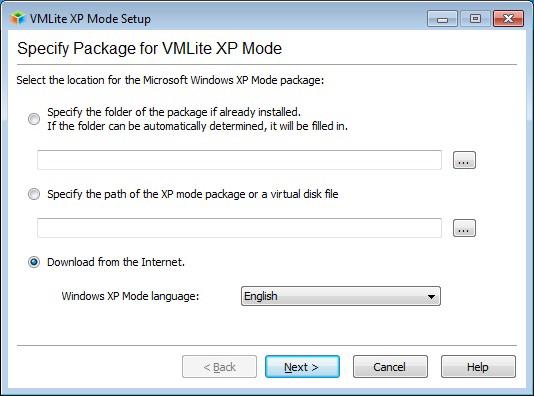This screenshot has height=396, width=534.
Task: Browse for the installed package folder
Action: [464, 160]
